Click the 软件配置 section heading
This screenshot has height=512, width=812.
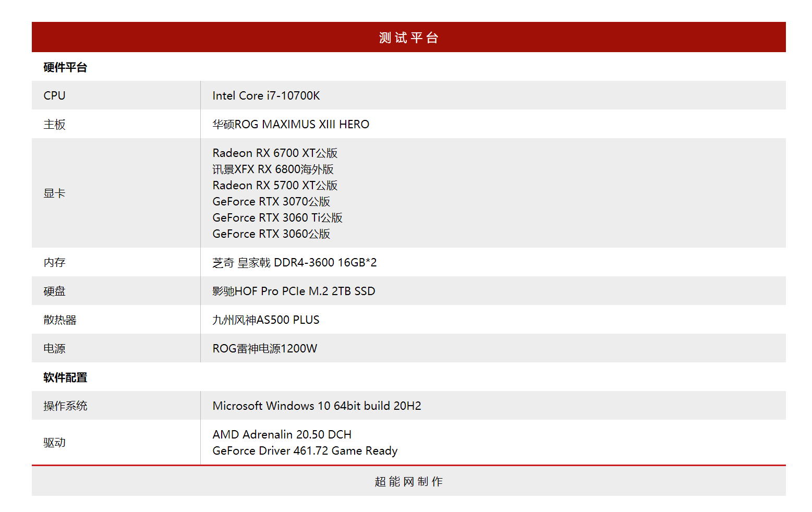coord(65,377)
